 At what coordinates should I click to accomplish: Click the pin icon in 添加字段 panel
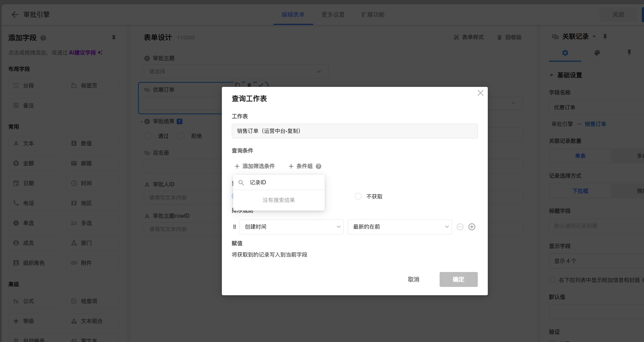tap(114, 38)
